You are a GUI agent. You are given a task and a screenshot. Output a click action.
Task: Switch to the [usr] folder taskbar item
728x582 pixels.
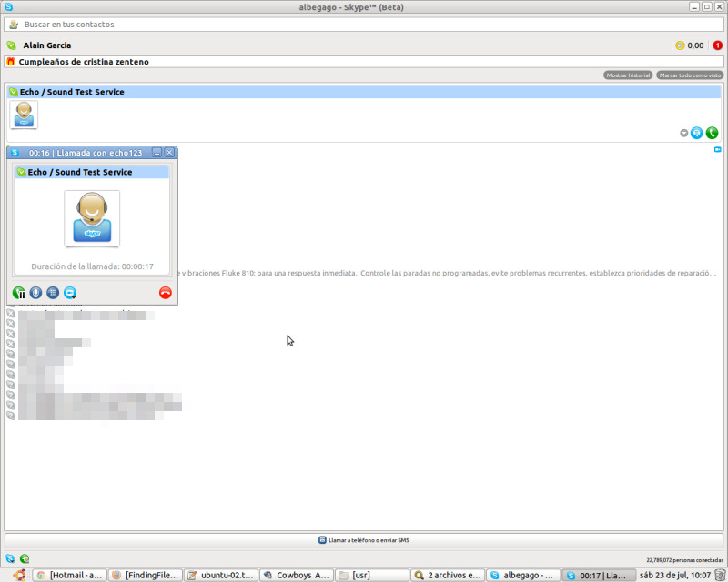pos(372,575)
